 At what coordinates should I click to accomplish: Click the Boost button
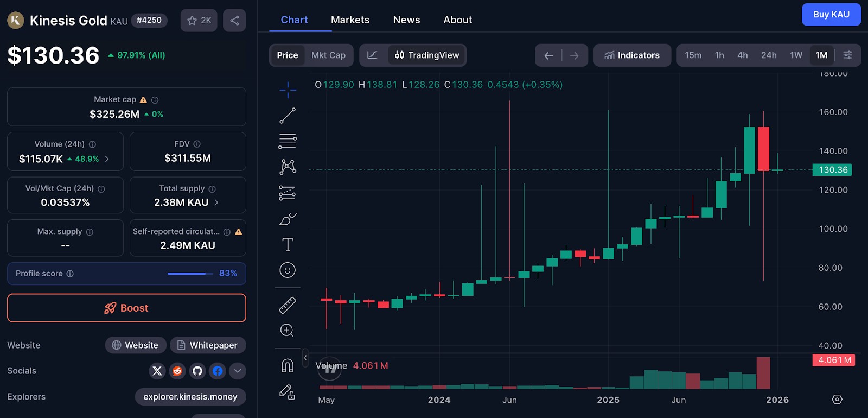pos(126,308)
